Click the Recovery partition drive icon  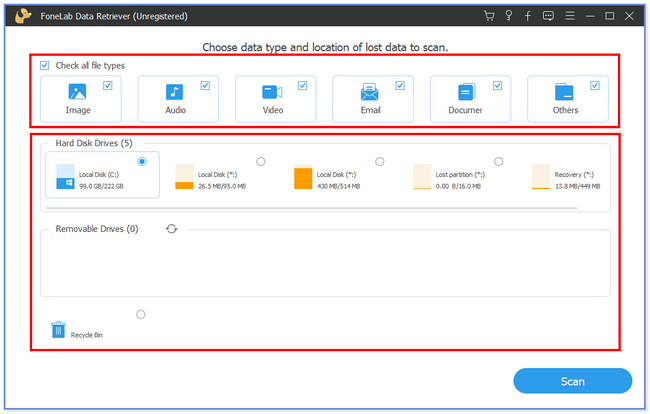(541, 177)
